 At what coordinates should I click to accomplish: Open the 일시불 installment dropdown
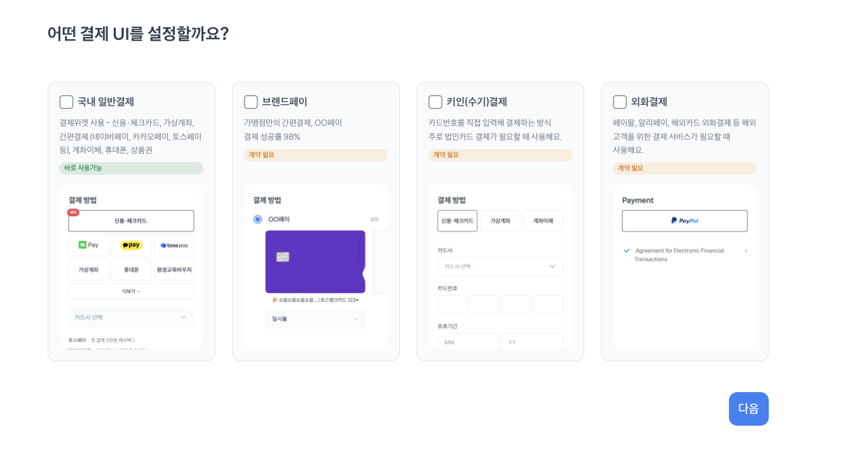pyautogui.click(x=315, y=319)
